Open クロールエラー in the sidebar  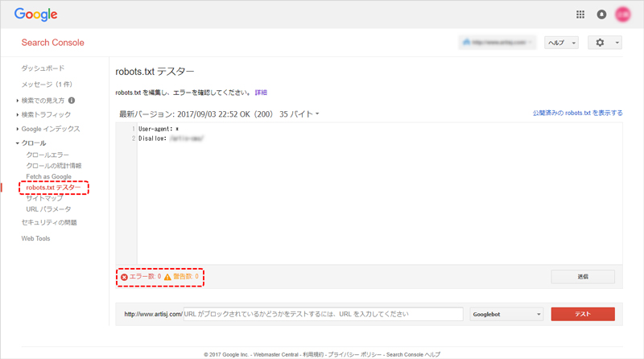[x=47, y=155]
